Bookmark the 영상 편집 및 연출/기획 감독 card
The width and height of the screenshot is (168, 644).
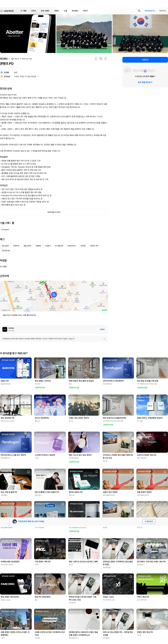165,360
